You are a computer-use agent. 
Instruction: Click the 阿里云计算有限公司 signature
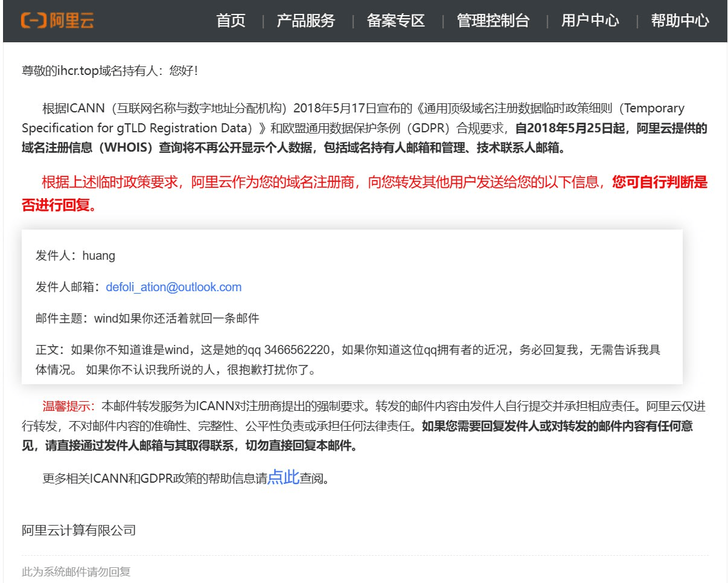click(78, 530)
